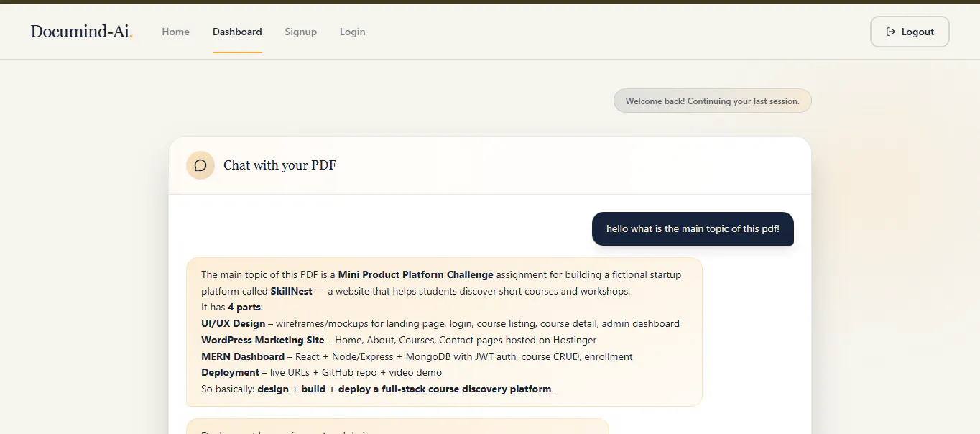The width and height of the screenshot is (980, 434).
Task: Open the Login nav link
Action: coord(352,32)
